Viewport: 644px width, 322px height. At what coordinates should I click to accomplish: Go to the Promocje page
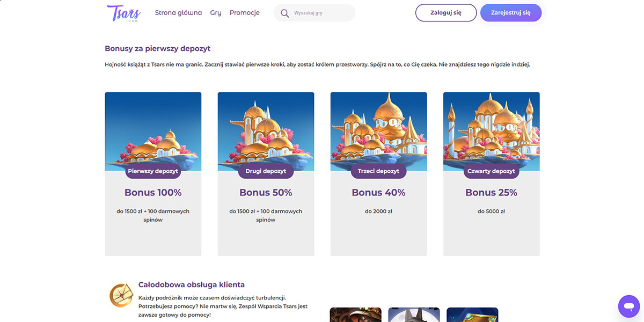pos(244,13)
